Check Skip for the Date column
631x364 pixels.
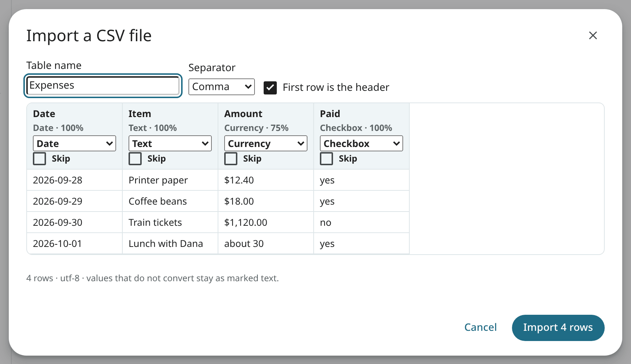tap(39, 159)
